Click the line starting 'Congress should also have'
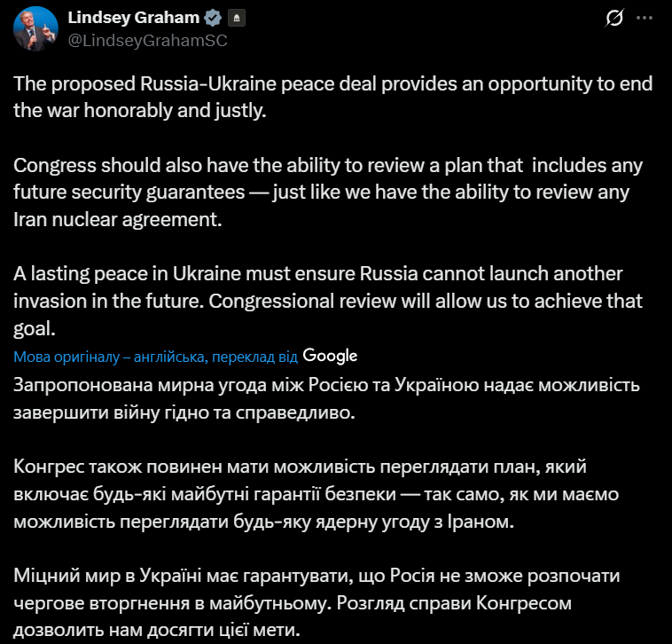This screenshot has width=672, height=644. (328, 165)
